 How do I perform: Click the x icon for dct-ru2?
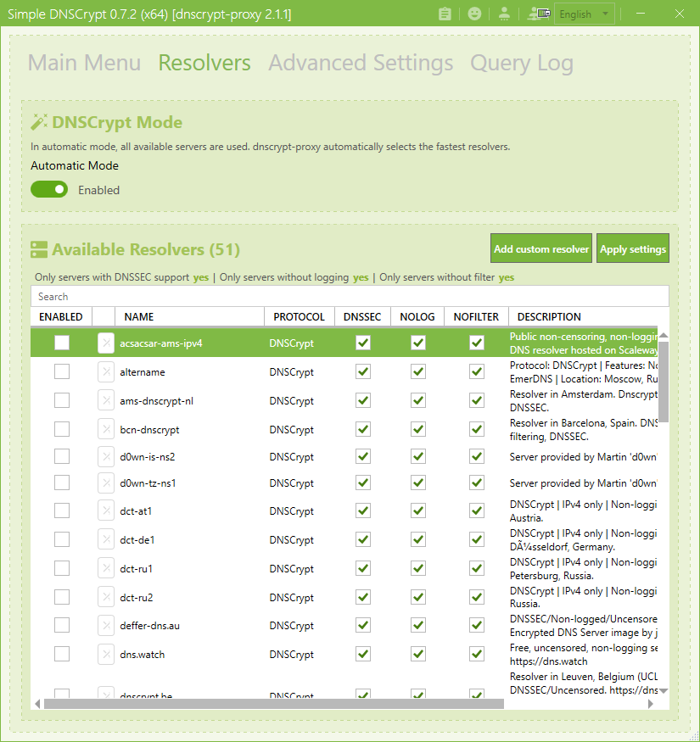(106, 597)
